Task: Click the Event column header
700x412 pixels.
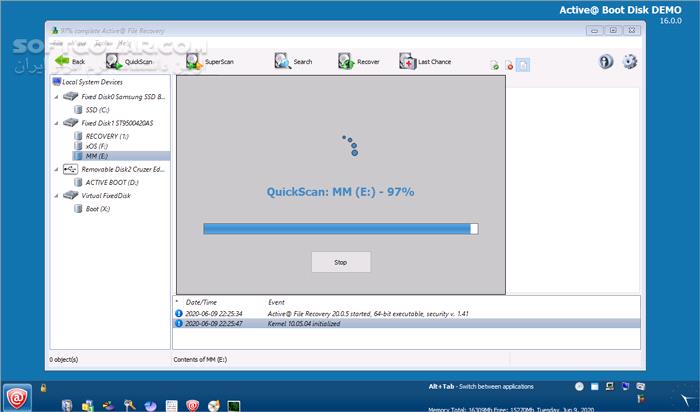Action: (276, 302)
